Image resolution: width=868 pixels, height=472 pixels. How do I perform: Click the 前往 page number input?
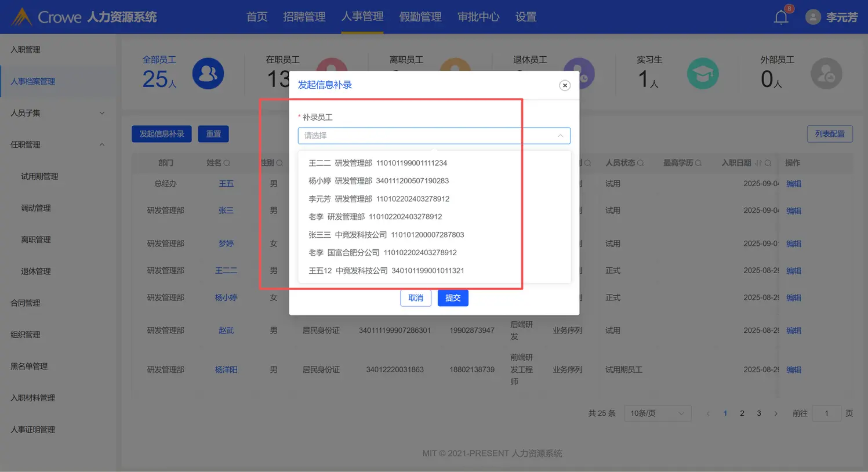click(x=826, y=413)
